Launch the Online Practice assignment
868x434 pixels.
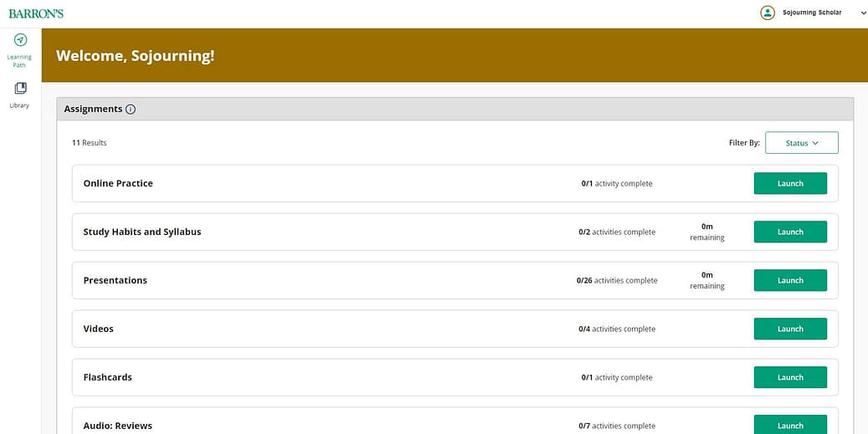click(790, 184)
